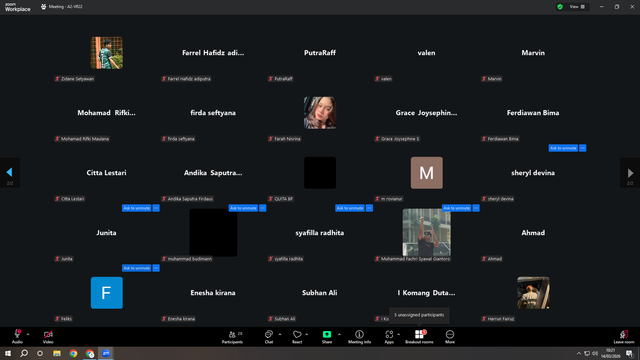
Task: Select the brown M avatar tile
Action: pos(427,173)
